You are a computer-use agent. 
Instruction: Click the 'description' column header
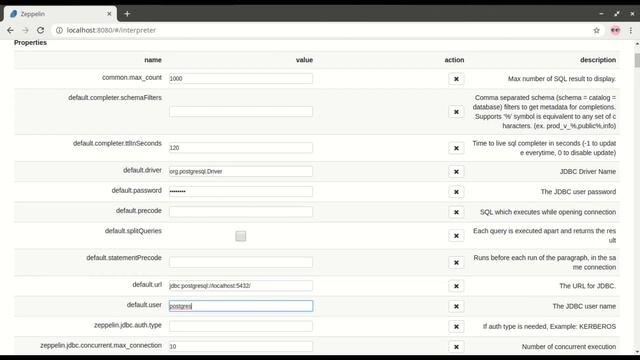tap(598, 60)
